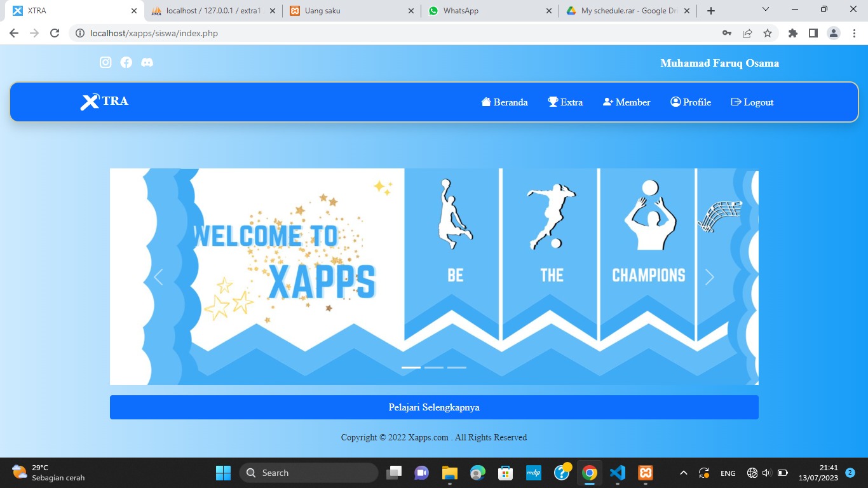This screenshot has height=488, width=868.
Task: Switch to the WhatsApp tab
Action: (x=489, y=11)
